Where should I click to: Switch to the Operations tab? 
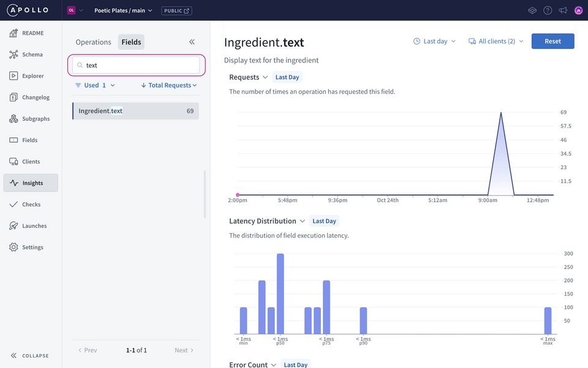pos(93,42)
